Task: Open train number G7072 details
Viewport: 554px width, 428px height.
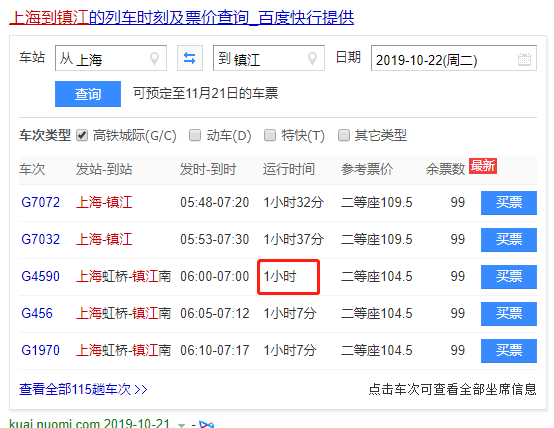Action: click(41, 203)
